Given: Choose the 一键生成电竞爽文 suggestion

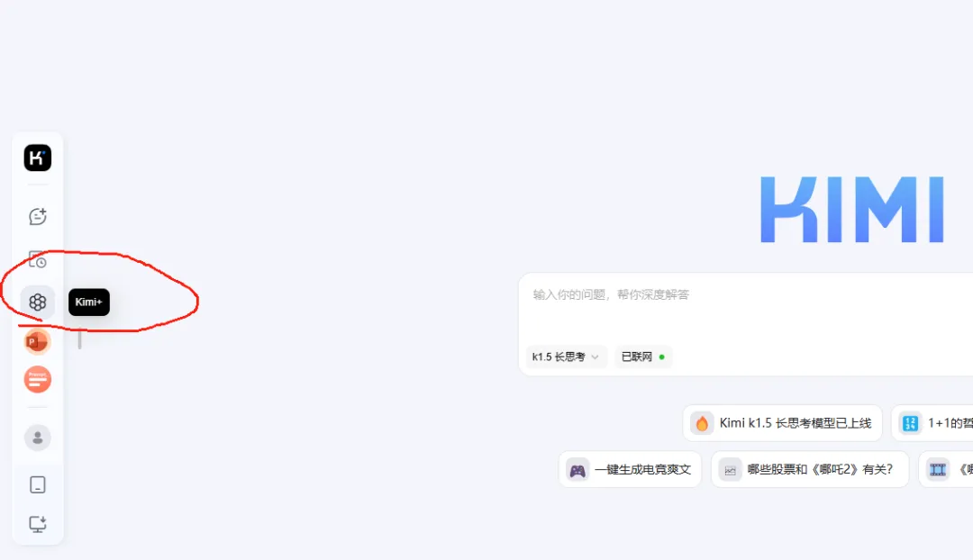Looking at the screenshot, I should coord(630,469).
